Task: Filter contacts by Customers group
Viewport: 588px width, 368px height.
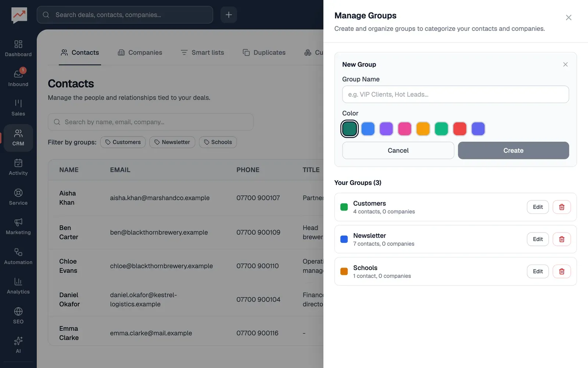Action: pos(123,142)
